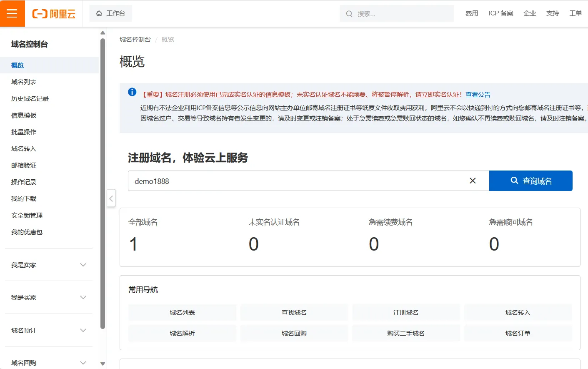Screen dimensions: 588x369
Task: Expand the 域名预订 section
Action: click(x=83, y=330)
